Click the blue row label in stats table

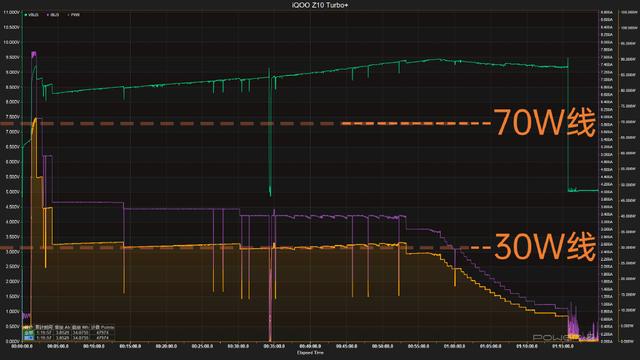28,338
